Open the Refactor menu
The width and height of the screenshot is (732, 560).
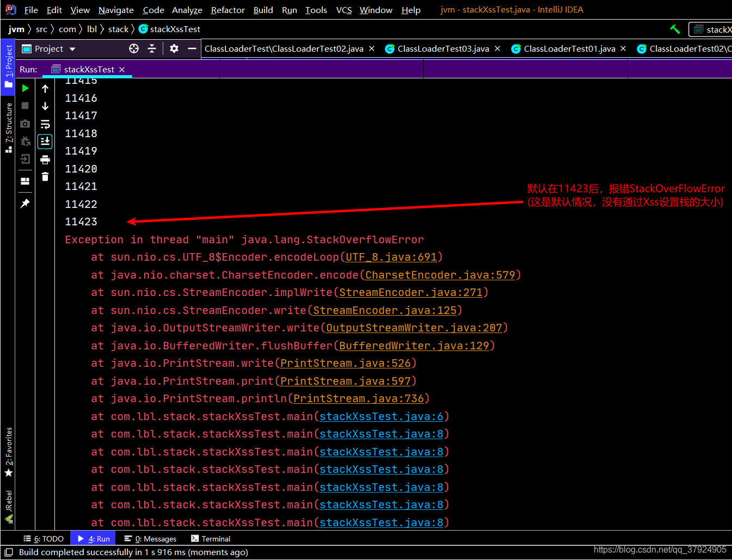[x=228, y=10]
